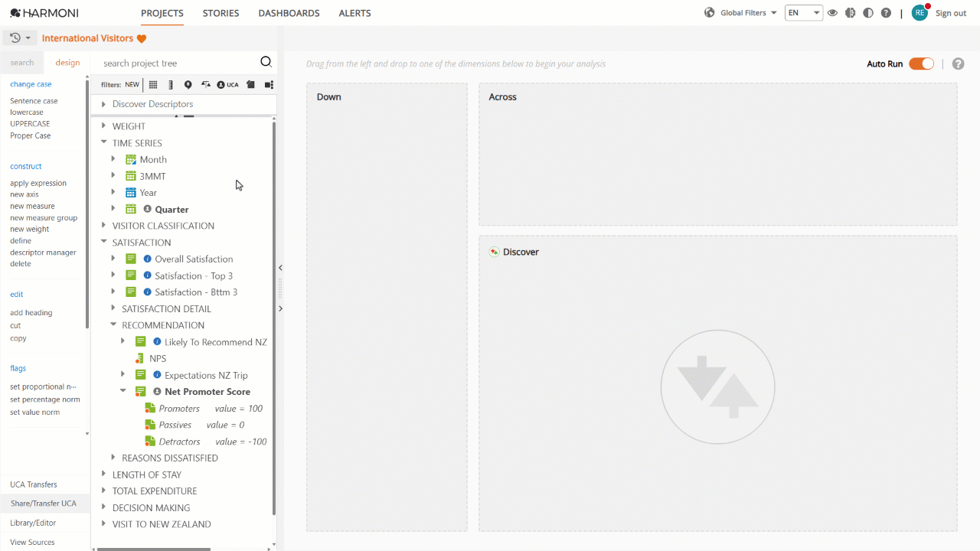Click the Promoters value icon
980x551 pixels.
point(150,409)
